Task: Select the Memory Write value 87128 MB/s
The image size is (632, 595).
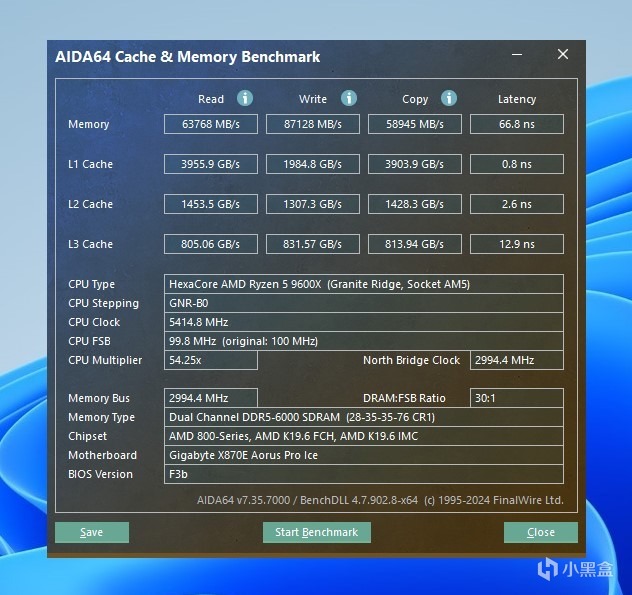Action: click(313, 124)
